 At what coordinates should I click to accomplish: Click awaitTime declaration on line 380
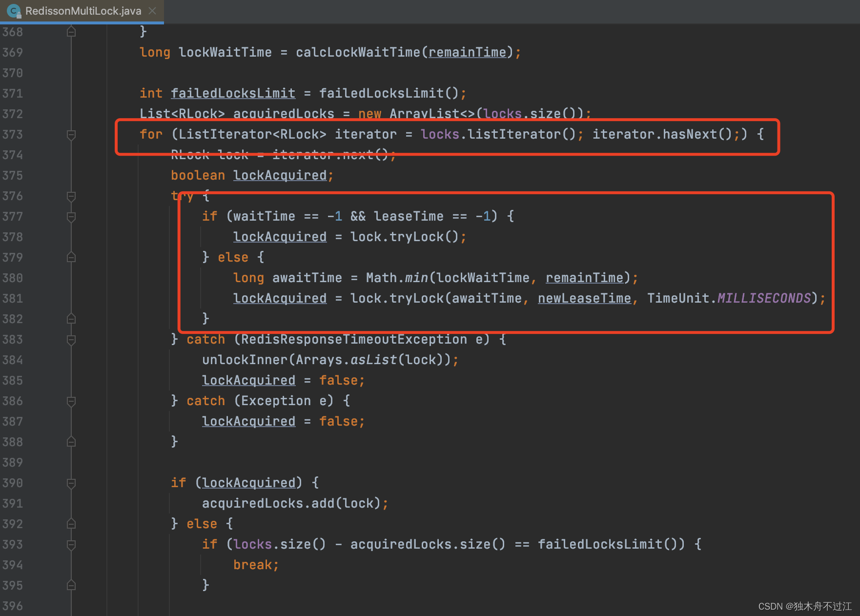click(307, 278)
